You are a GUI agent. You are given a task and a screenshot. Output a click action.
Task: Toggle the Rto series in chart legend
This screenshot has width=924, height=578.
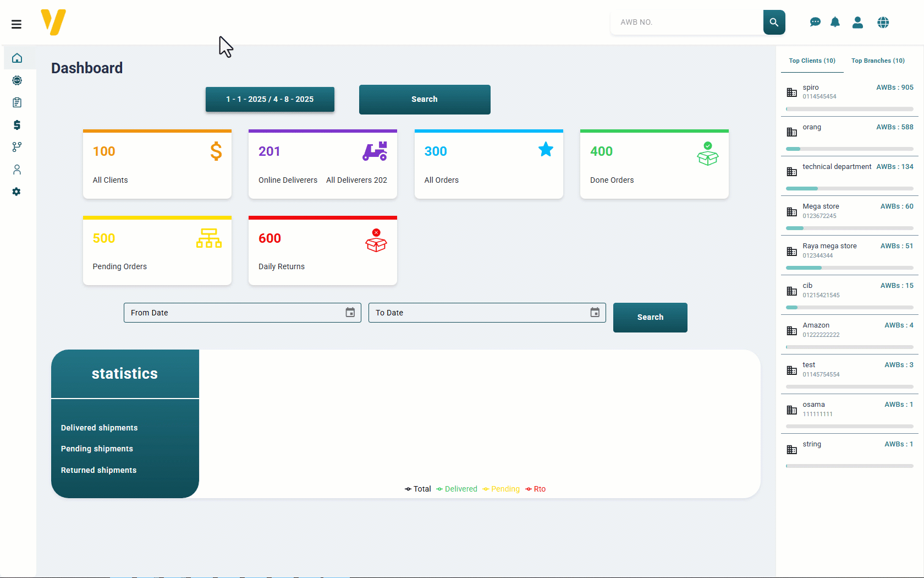click(x=535, y=489)
